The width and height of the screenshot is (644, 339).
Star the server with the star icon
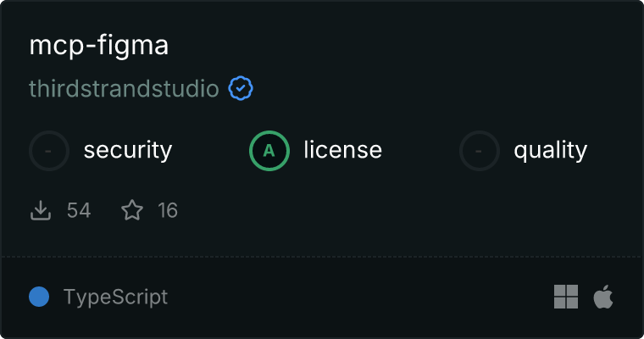point(132,210)
